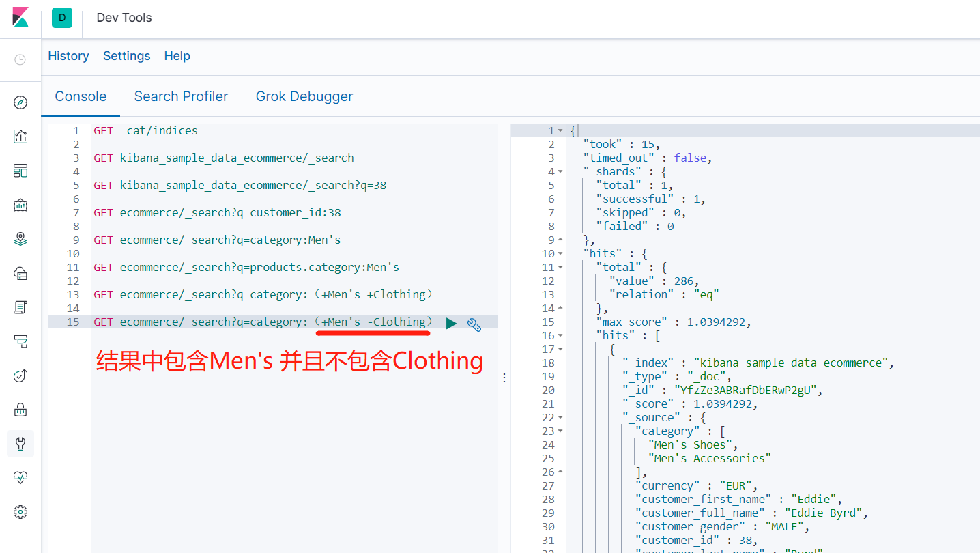
Task: Select the Dev Tools wrench sidebar icon
Action: [x=20, y=444]
